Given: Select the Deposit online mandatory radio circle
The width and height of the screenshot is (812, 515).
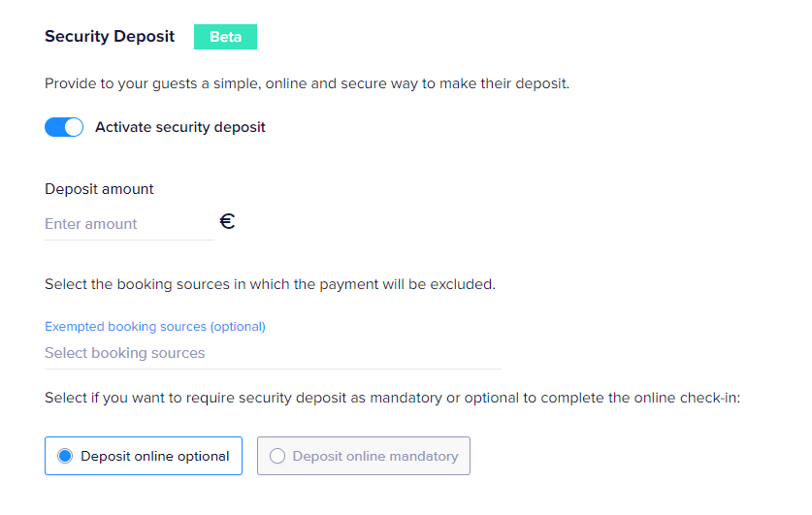Looking at the screenshot, I should 277,456.
